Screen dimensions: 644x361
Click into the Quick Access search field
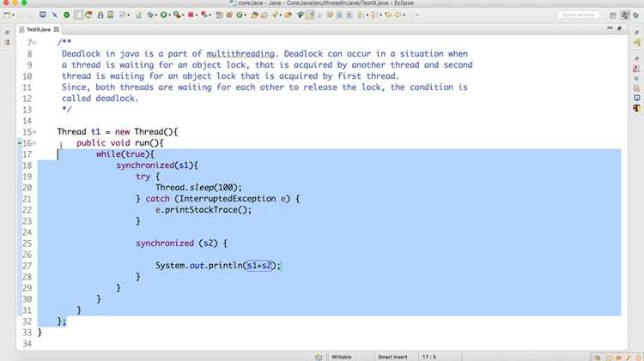point(578,15)
